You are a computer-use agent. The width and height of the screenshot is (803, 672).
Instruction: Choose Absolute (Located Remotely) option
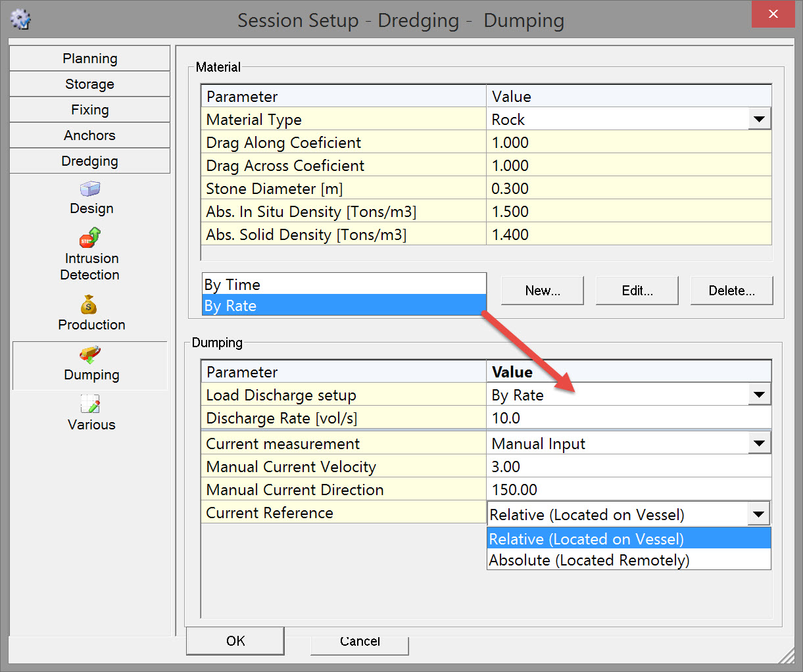click(589, 560)
